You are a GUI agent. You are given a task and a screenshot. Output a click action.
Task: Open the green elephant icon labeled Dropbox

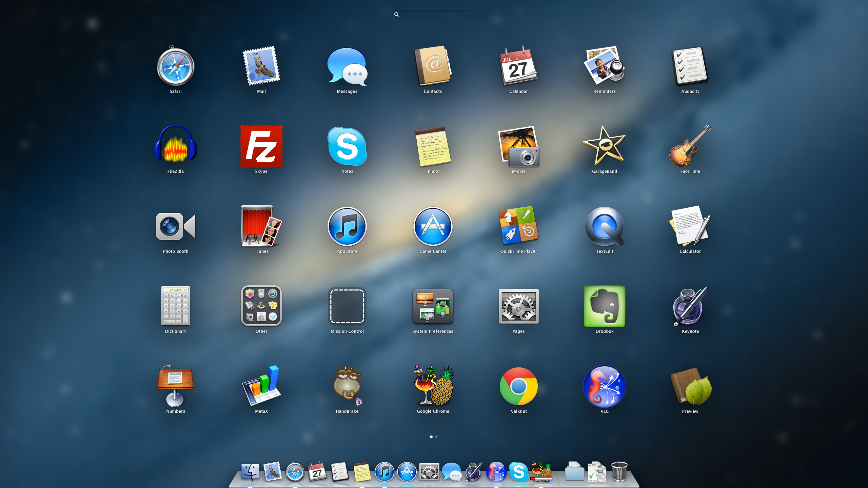point(605,306)
